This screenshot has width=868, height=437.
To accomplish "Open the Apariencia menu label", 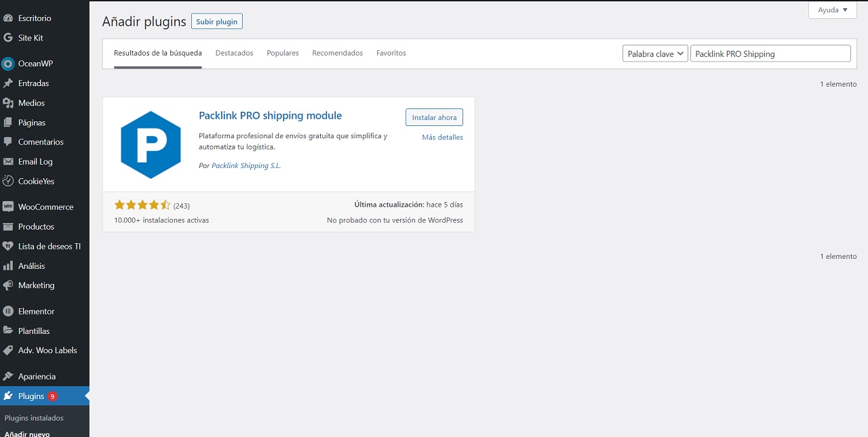I will tap(37, 377).
